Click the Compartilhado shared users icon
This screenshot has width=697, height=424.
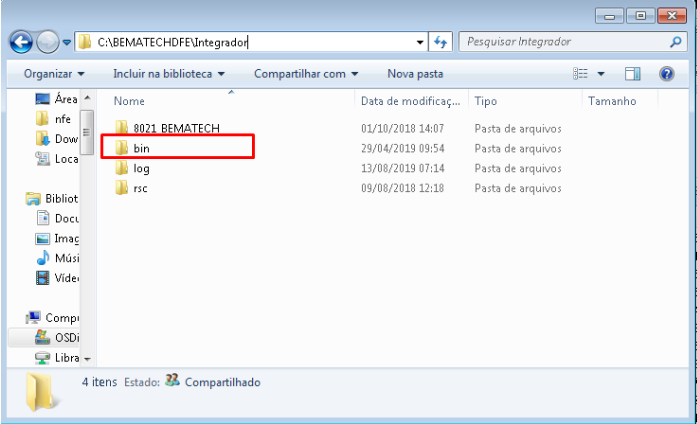(x=172, y=380)
